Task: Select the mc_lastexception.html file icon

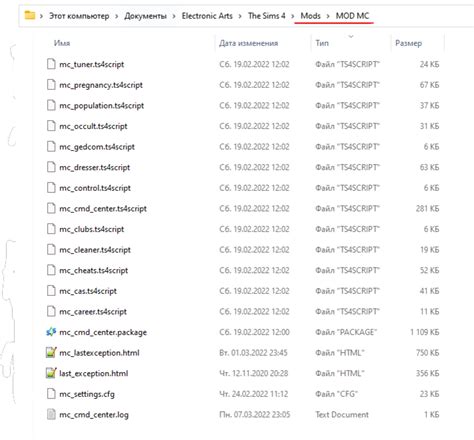Action: tap(51, 353)
